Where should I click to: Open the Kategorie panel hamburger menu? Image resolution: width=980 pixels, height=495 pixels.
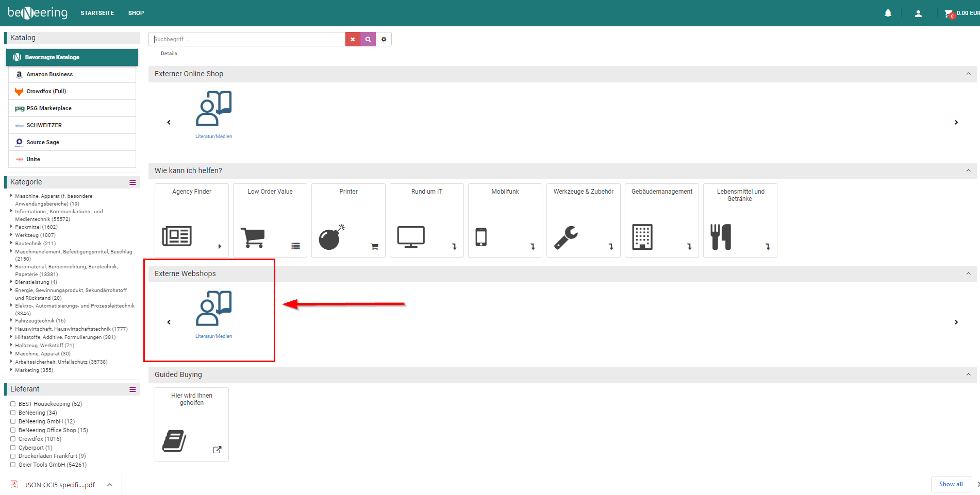click(132, 182)
